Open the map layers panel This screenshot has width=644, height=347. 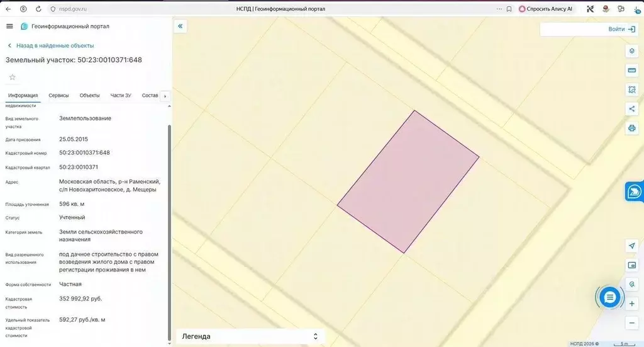pos(631,51)
